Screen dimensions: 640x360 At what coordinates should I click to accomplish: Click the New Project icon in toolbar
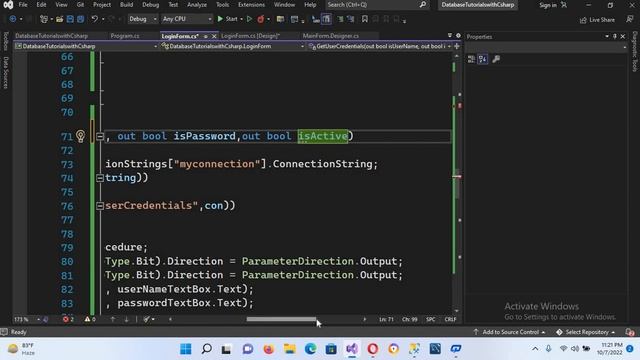tap(44, 19)
